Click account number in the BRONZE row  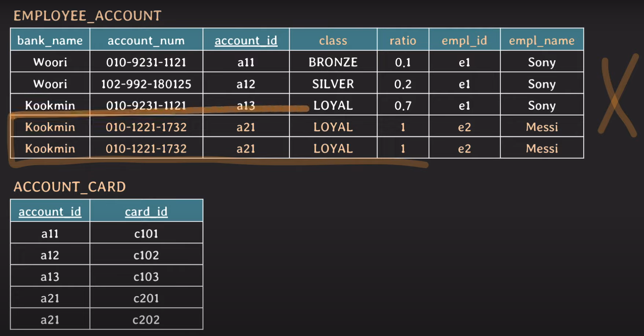coord(146,62)
